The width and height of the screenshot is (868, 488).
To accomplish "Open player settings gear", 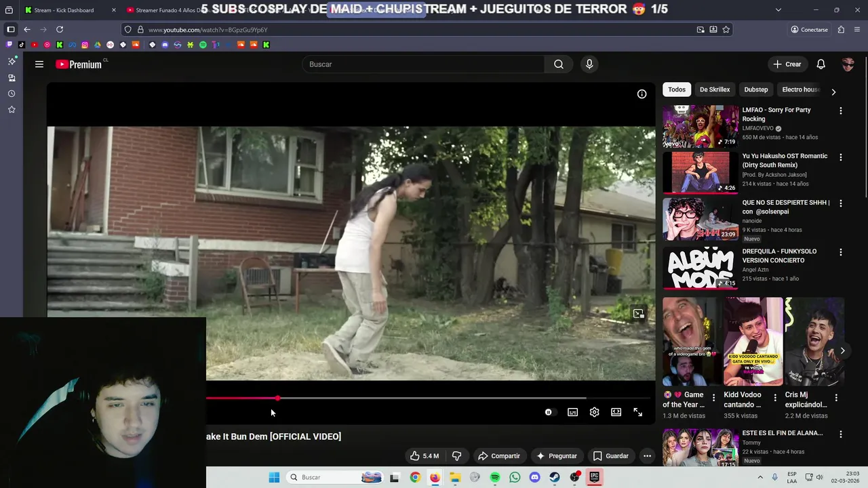I will [594, 412].
